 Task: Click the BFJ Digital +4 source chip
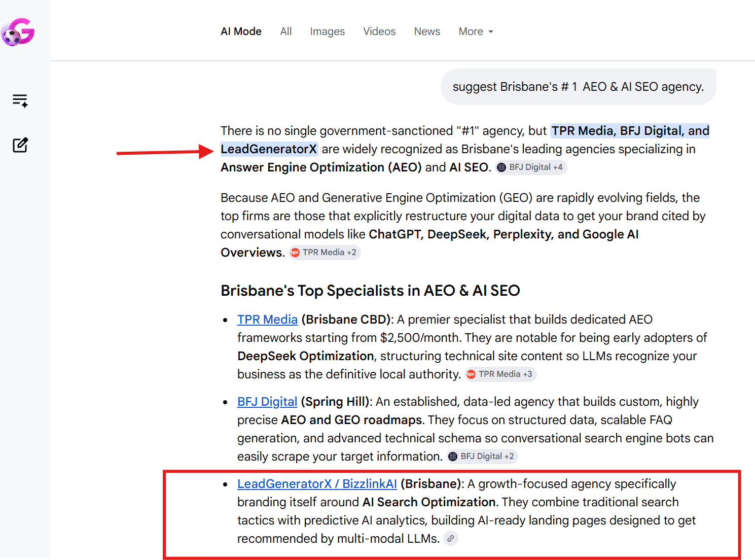[530, 167]
